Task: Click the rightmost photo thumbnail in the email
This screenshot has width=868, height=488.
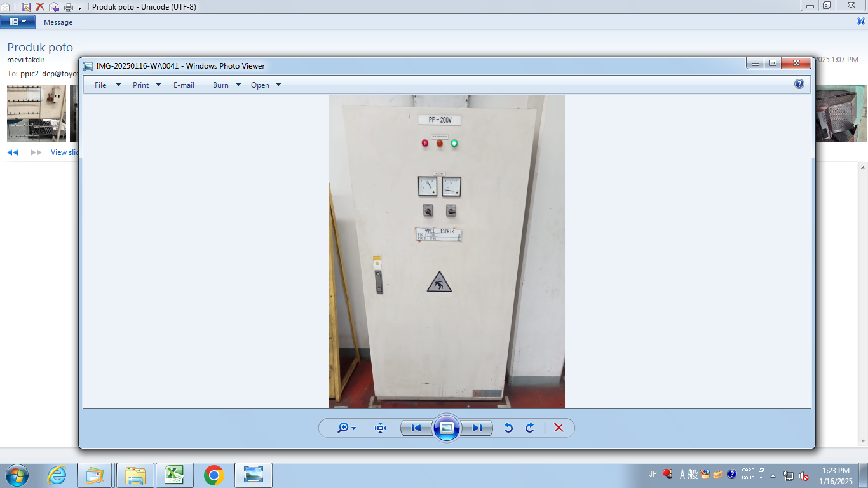Action: pos(841,113)
